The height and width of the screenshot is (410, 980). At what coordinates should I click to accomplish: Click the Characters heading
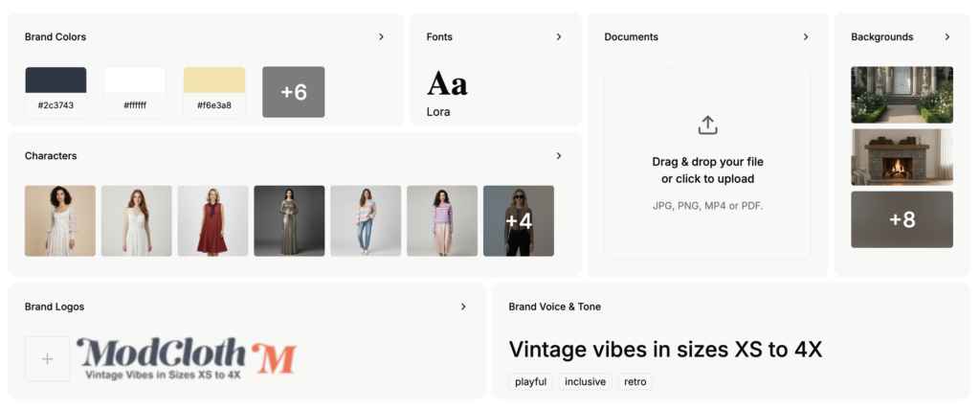point(51,156)
